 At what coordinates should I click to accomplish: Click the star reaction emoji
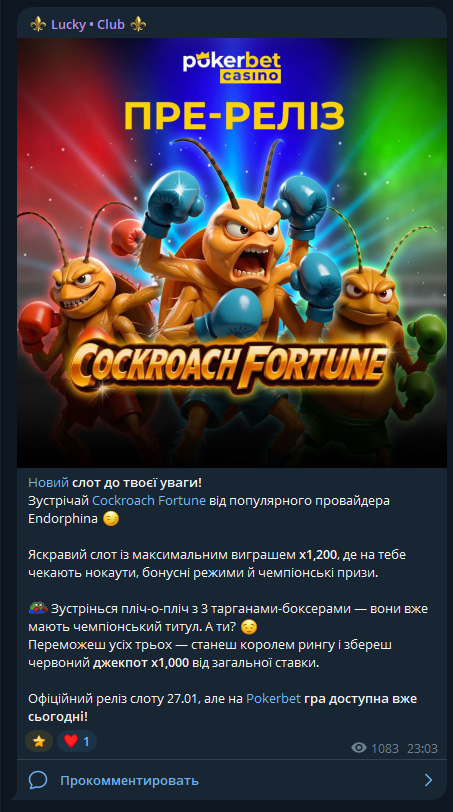(x=39, y=741)
